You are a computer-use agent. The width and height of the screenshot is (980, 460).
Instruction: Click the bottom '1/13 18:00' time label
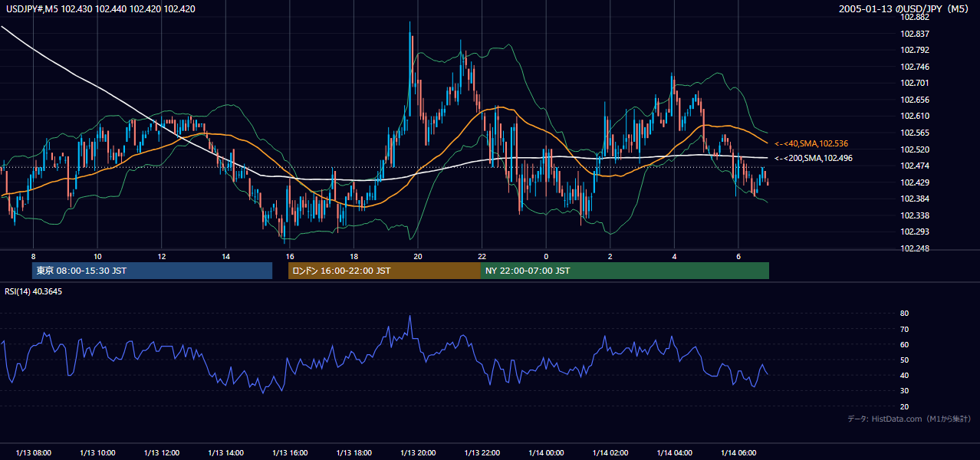click(354, 452)
